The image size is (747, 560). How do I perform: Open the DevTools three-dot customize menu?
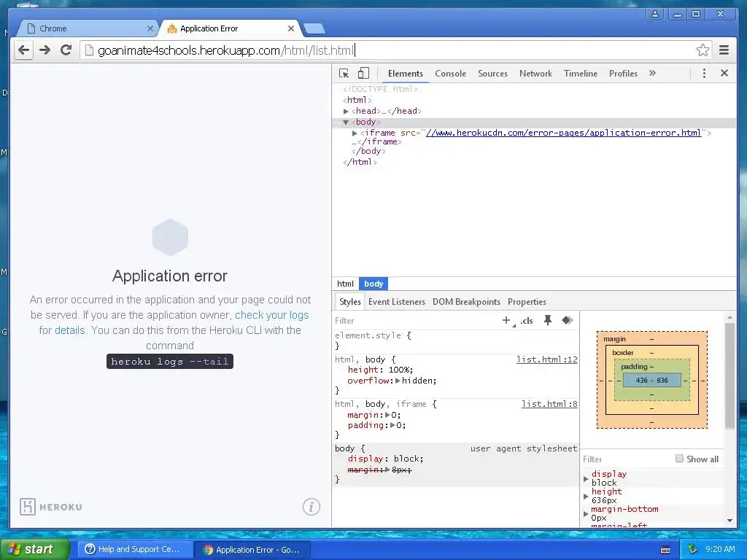[x=704, y=74]
